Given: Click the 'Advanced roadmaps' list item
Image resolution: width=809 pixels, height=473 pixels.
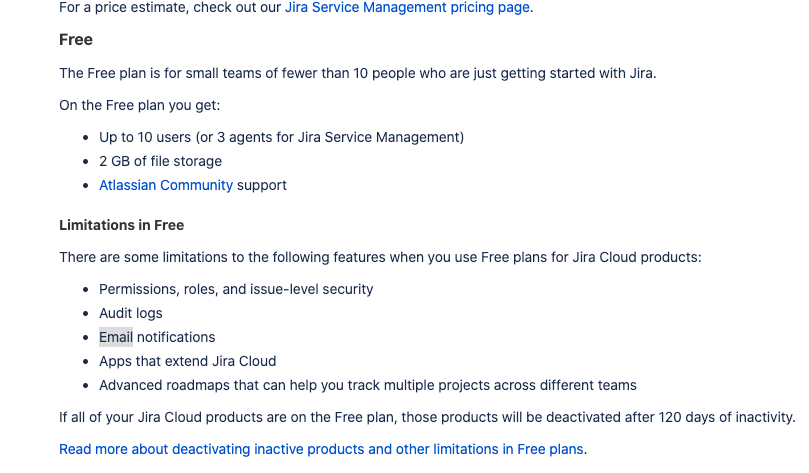Looking at the screenshot, I should (x=367, y=385).
